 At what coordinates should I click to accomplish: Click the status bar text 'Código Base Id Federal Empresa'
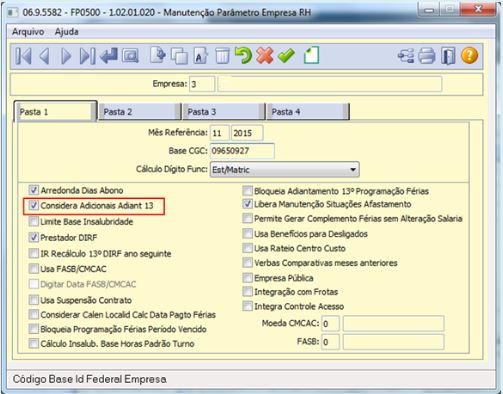point(90,379)
